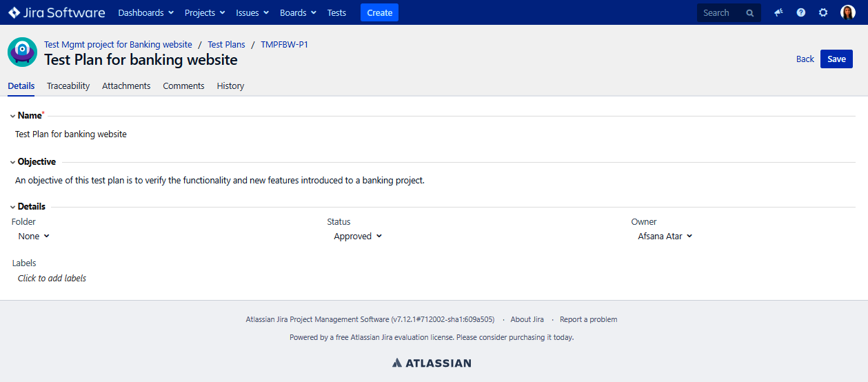Screen dimensions: 868x382
Task: Open the Issues dropdown menu
Action: tap(252, 12)
